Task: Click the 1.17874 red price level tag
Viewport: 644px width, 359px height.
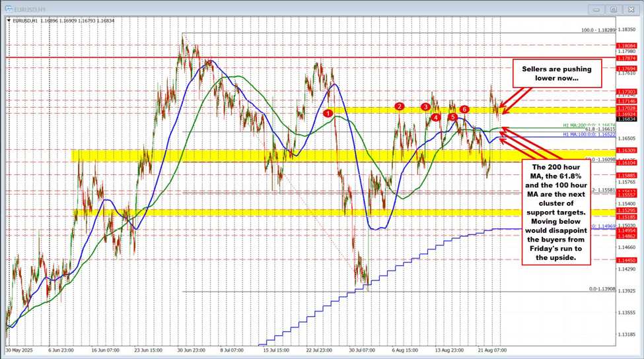Action: coord(626,57)
